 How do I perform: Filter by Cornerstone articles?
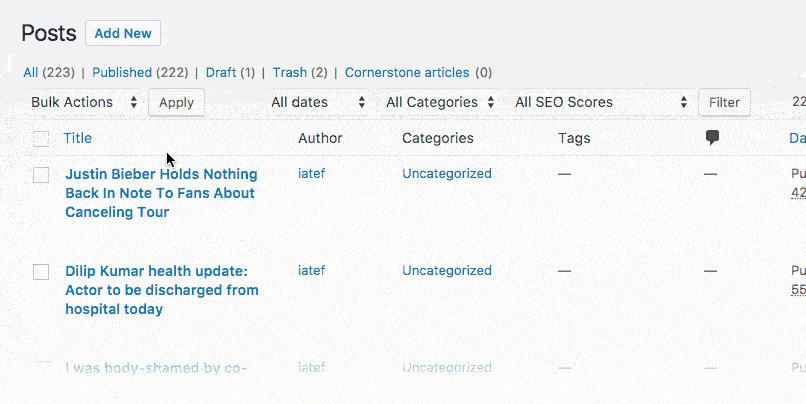407,72
